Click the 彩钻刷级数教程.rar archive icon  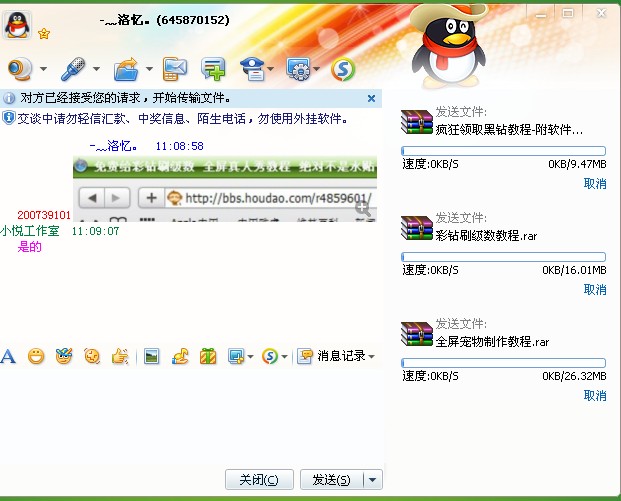click(416, 228)
